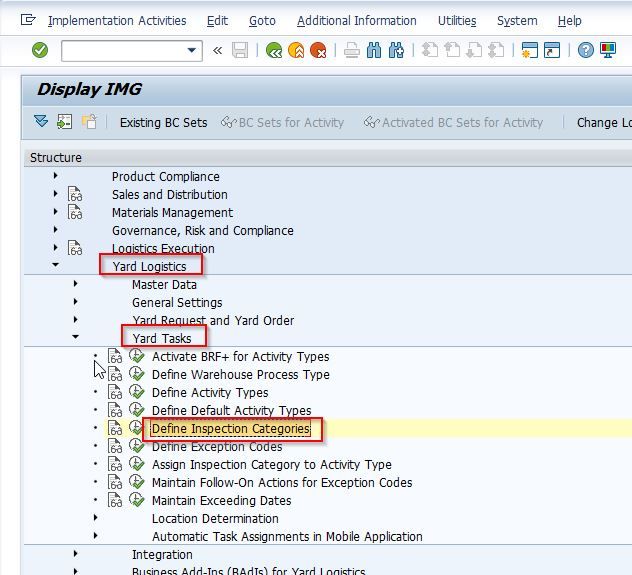Click the green Enter checkmark icon
632x575 pixels.
[40, 50]
